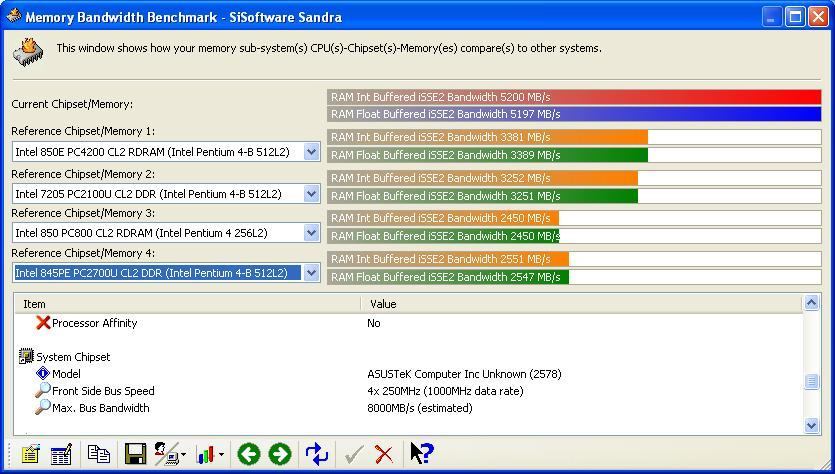The width and height of the screenshot is (835, 474).
Task: Select the Processor Affinity row label
Action: (94, 323)
